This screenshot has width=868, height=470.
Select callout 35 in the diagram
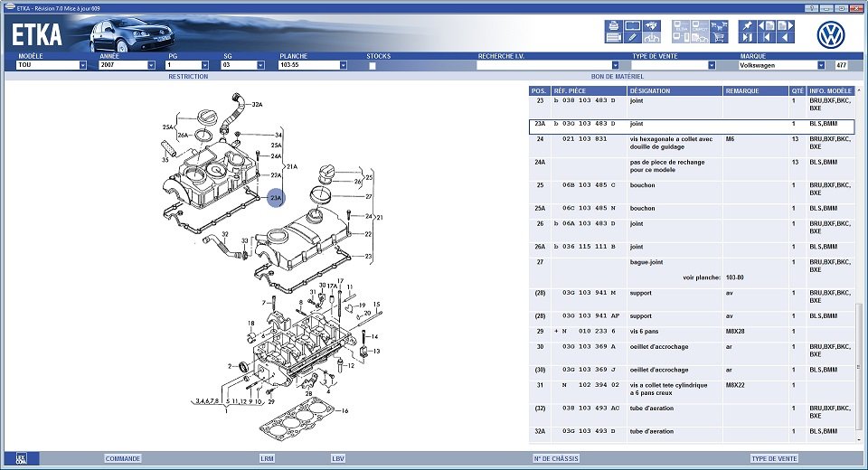pyautogui.click(x=165, y=160)
